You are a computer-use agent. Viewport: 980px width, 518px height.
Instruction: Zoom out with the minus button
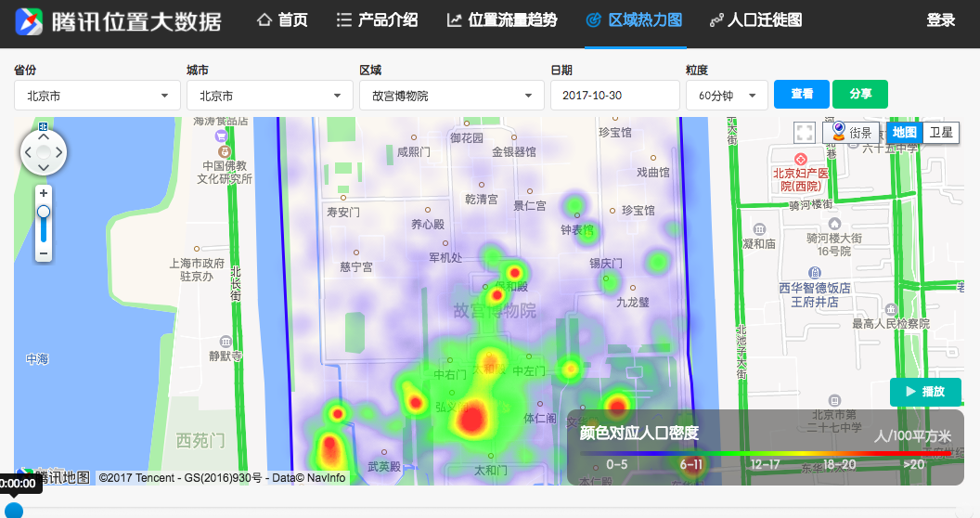[43, 253]
